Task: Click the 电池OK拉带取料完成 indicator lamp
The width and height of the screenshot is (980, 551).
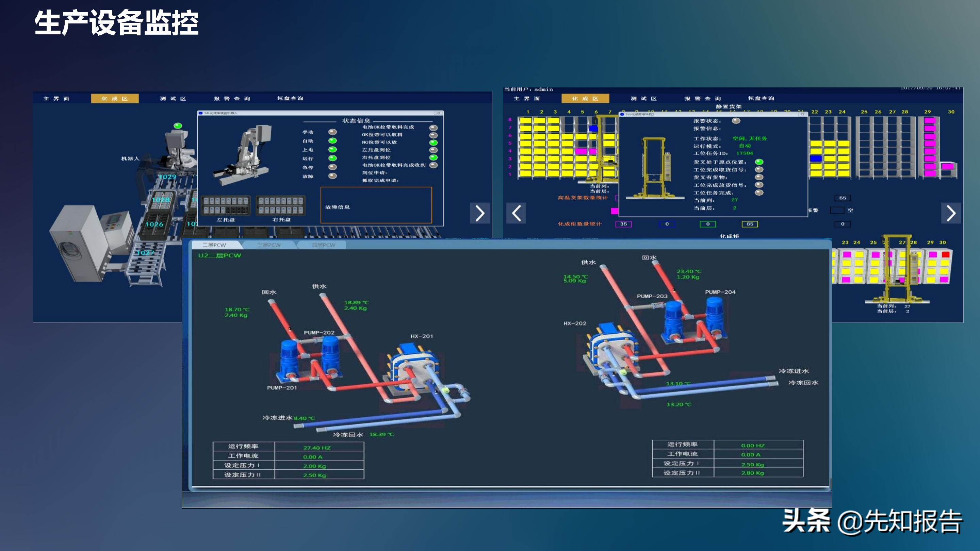Action: coord(433,128)
